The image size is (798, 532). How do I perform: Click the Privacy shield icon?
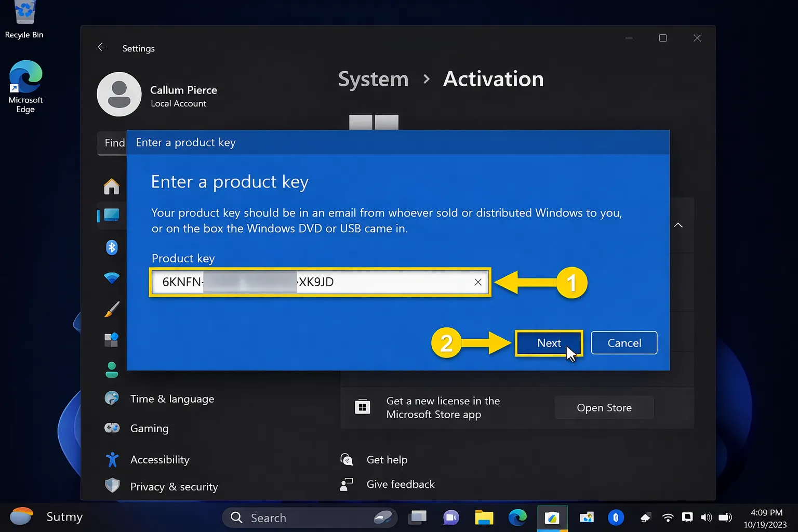[112, 486]
